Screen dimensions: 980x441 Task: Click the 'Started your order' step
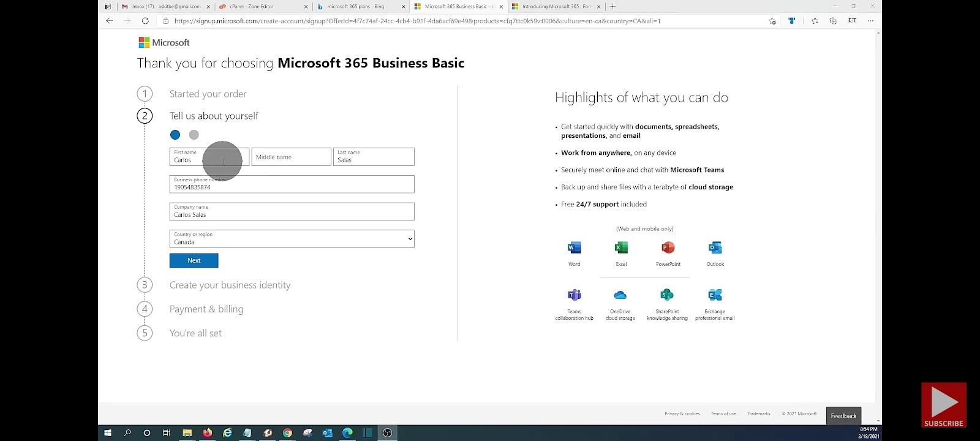(x=208, y=94)
